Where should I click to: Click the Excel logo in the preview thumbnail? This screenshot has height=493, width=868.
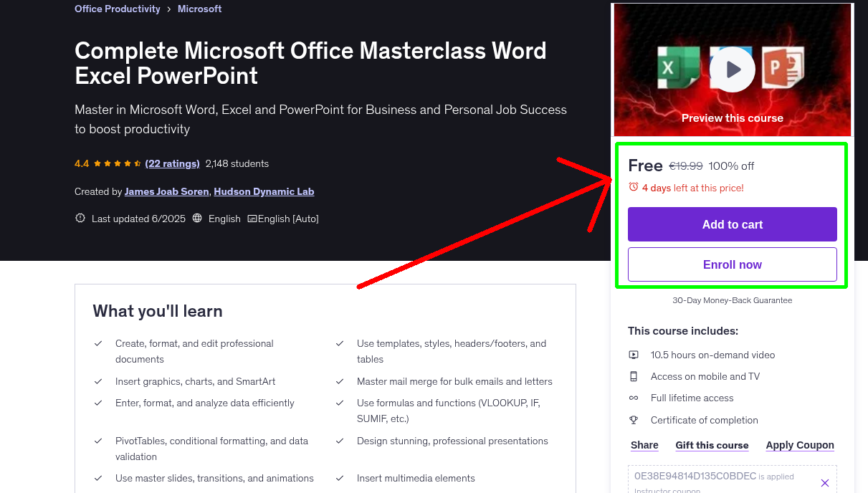pos(678,68)
